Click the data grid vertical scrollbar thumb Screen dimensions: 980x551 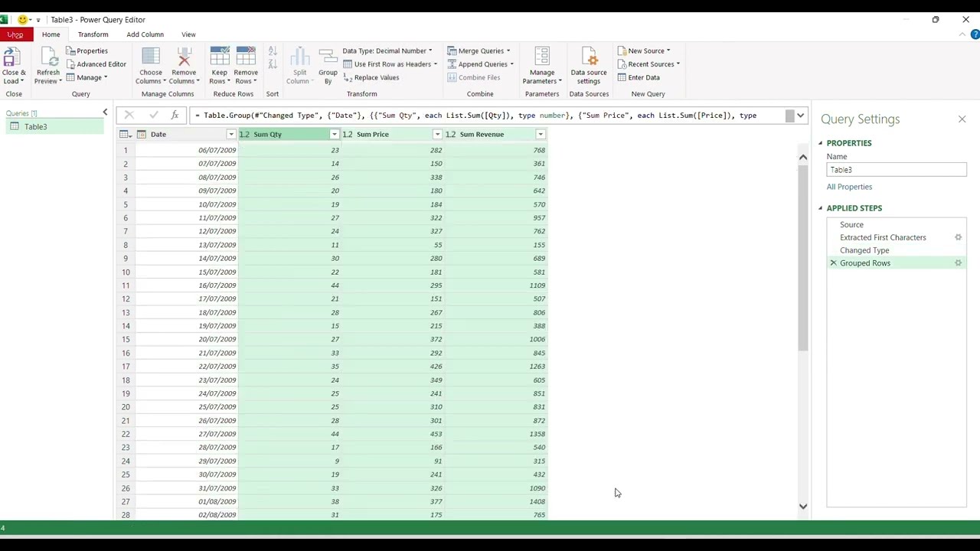tap(803, 257)
